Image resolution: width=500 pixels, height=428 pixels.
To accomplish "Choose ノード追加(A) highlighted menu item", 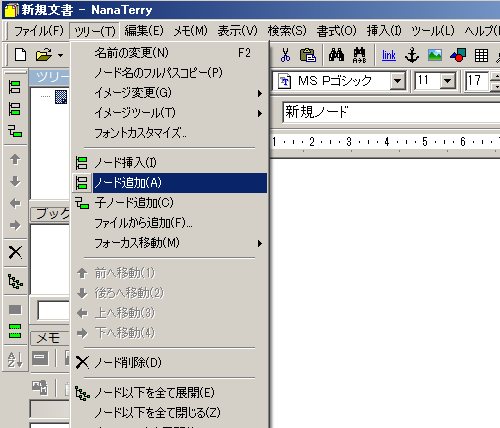I will pyautogui.click(x=169, y=183).
